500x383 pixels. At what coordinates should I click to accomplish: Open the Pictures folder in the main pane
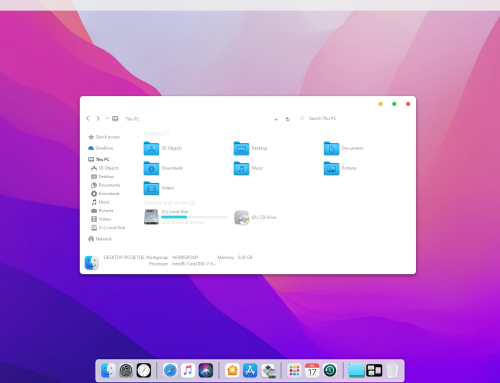331,168
